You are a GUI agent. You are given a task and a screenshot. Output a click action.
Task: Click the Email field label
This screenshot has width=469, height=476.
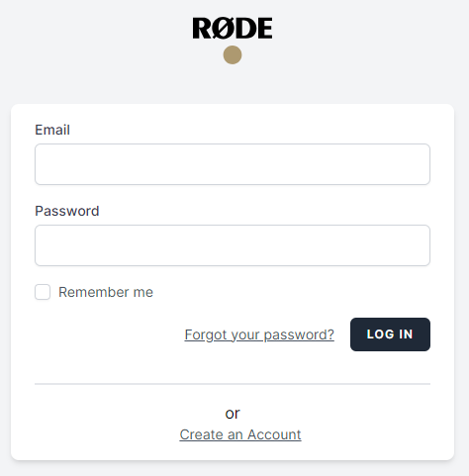pyautogui.click(x=52, y=130)
